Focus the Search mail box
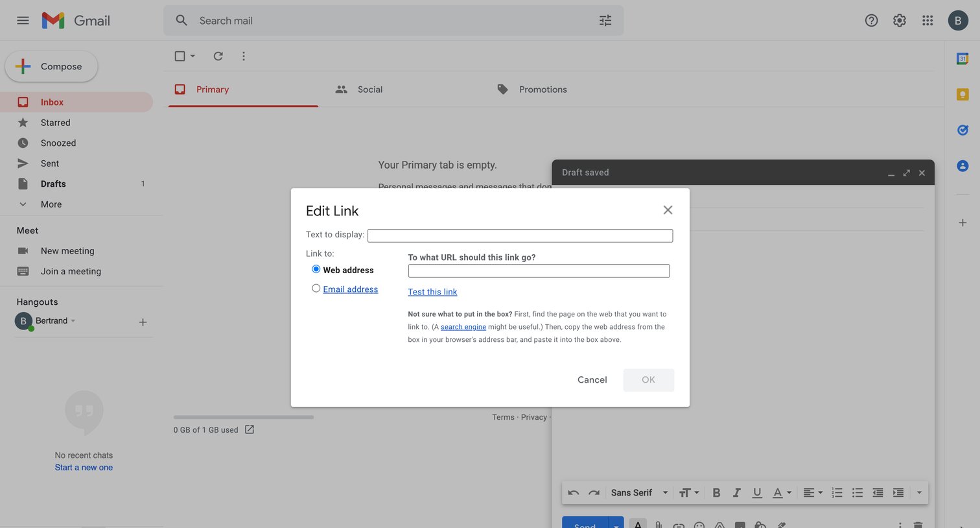This screenshot has width=980, height=528. [x=393, y=21]
